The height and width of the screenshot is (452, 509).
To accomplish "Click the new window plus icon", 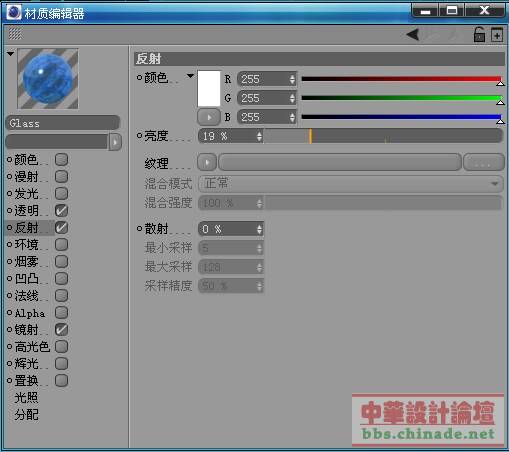I will 497,35.
